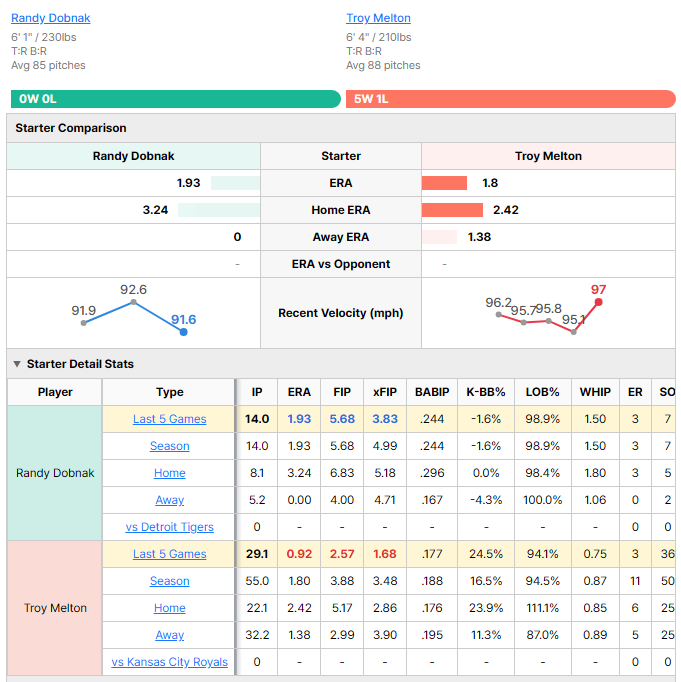This screenshot has width=681, height=682.
Task: Open the vs Detroit Tigers link
Action: point(170,527)
